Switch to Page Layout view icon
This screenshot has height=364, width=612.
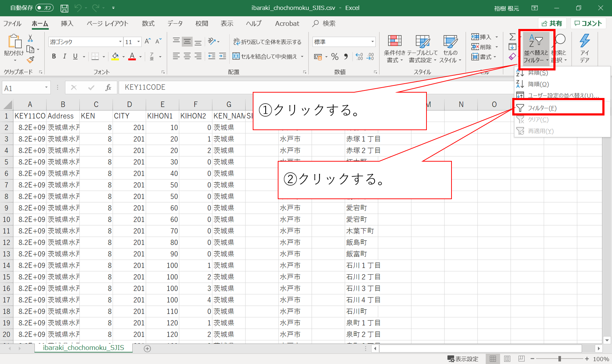[507, 359]
